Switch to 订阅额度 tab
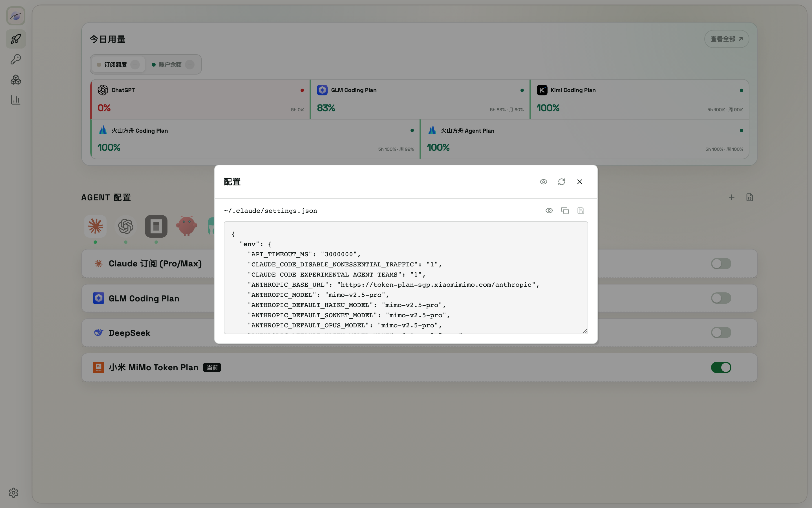 118,65
